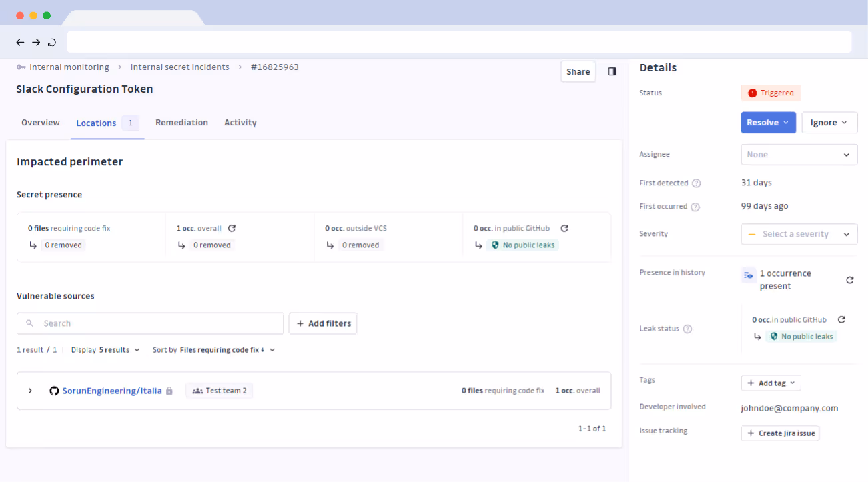The width and height of the screenshot is (868, 482).
Task: Refresh the overall occurrences count
Action: click(232, 228)
